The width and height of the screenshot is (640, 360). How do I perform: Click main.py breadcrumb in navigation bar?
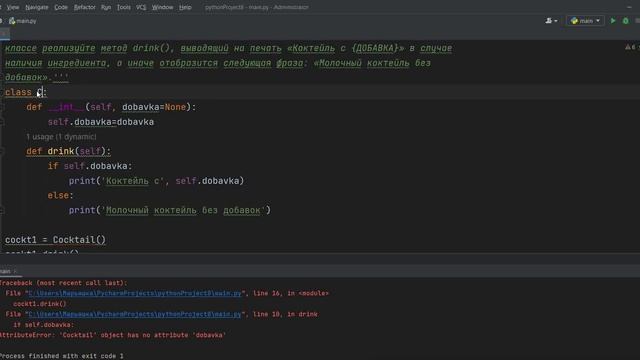(23, 21)
